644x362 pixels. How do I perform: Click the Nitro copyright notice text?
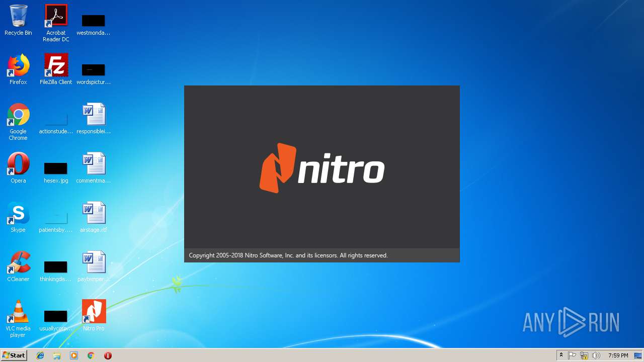point(288,255)
